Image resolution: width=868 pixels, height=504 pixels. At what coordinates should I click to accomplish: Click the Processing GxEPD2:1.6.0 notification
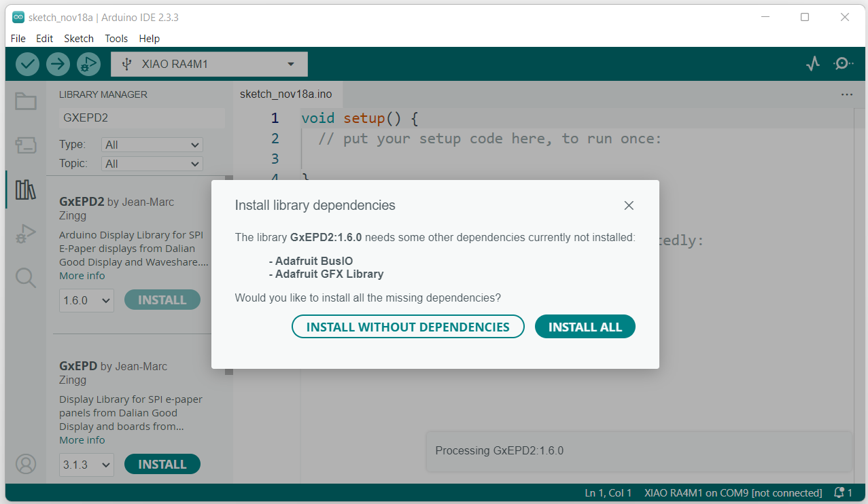[639, 451]
